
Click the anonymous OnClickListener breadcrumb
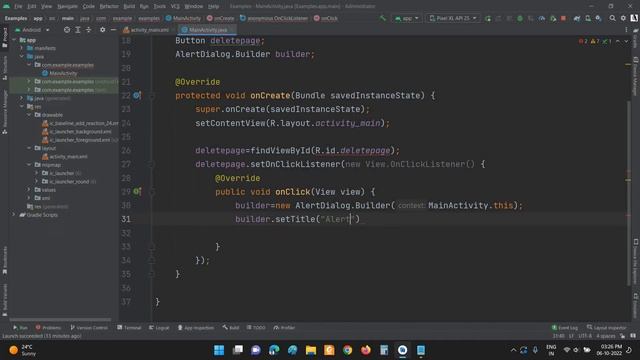point(273,18)
